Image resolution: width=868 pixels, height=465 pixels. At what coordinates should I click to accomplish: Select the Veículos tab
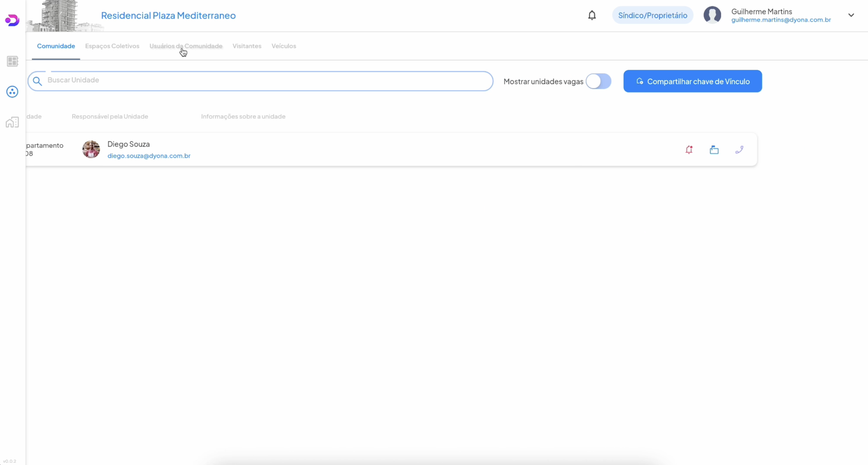tap(283, 46)
